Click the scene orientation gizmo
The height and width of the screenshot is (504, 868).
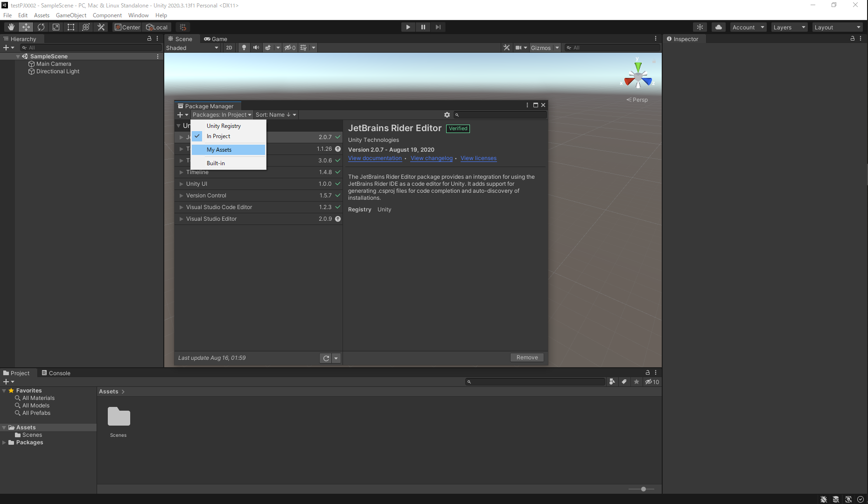[638, 76]
